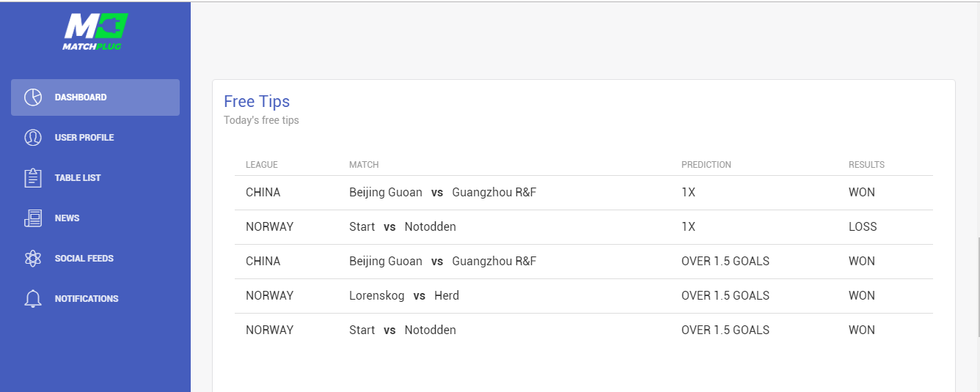Select the LOSS result for Start vs Notodden

863,227
